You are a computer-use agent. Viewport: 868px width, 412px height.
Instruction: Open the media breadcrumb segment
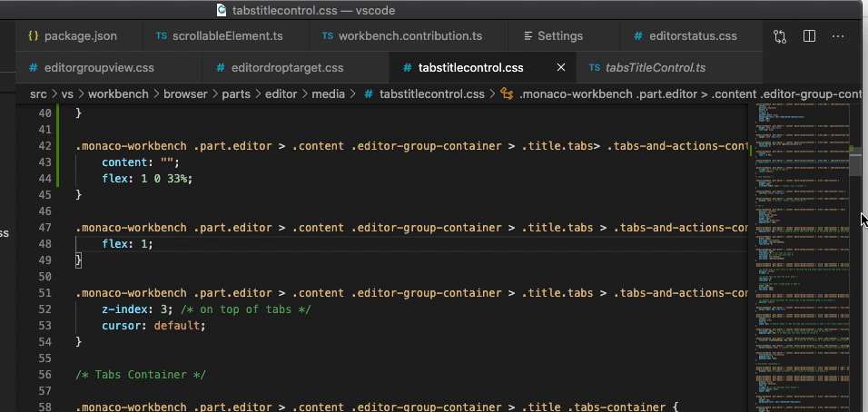[x=329, y=94]
